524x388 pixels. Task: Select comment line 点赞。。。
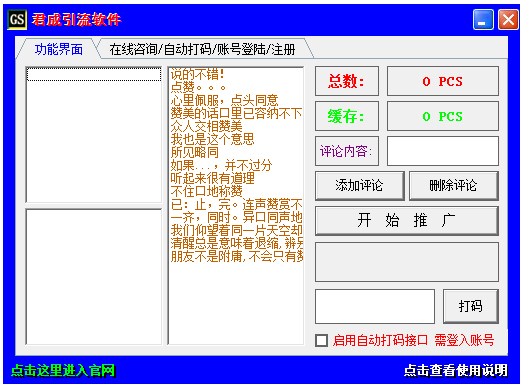pos(198,87)
